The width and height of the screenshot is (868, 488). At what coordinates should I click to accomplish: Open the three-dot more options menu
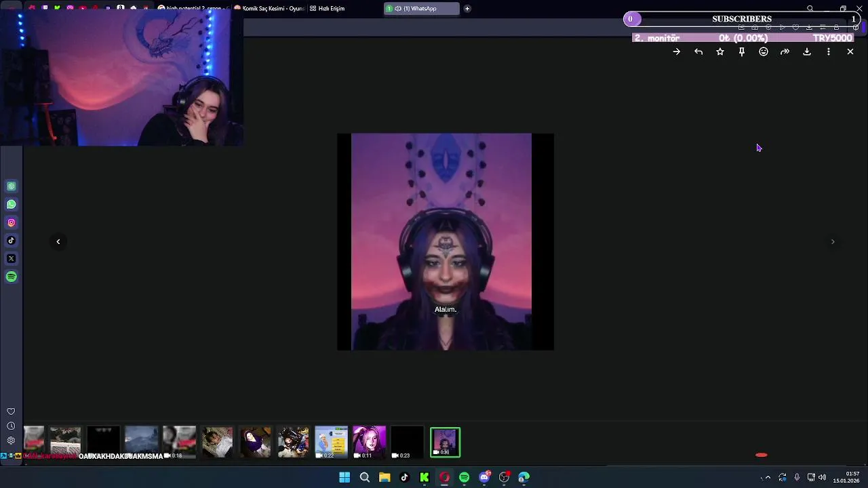(829, 52)
